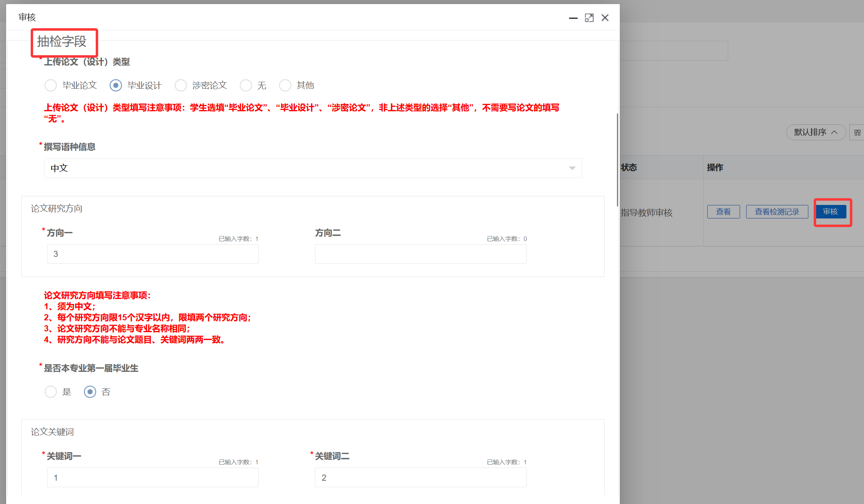Expand the 默认排序 sort dropdown

coord(816,133)
